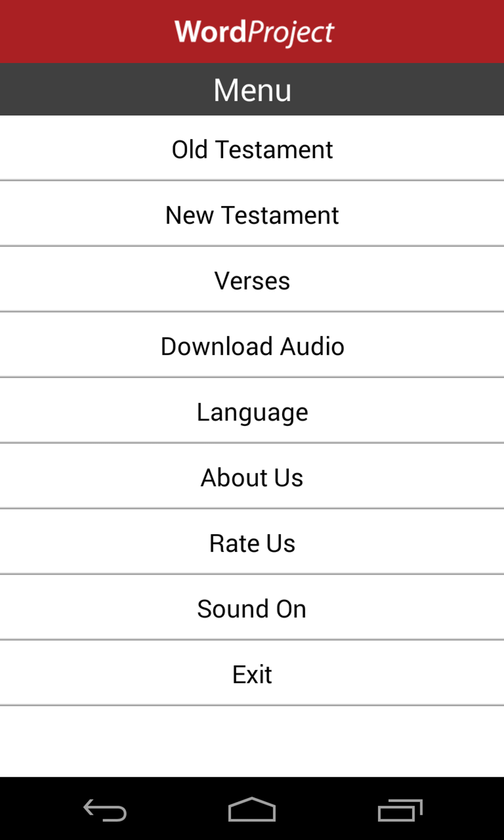Choose Download Audio from the menu
Screen dimensions: 504x840
pyautogui.click(x=252, y=346)
